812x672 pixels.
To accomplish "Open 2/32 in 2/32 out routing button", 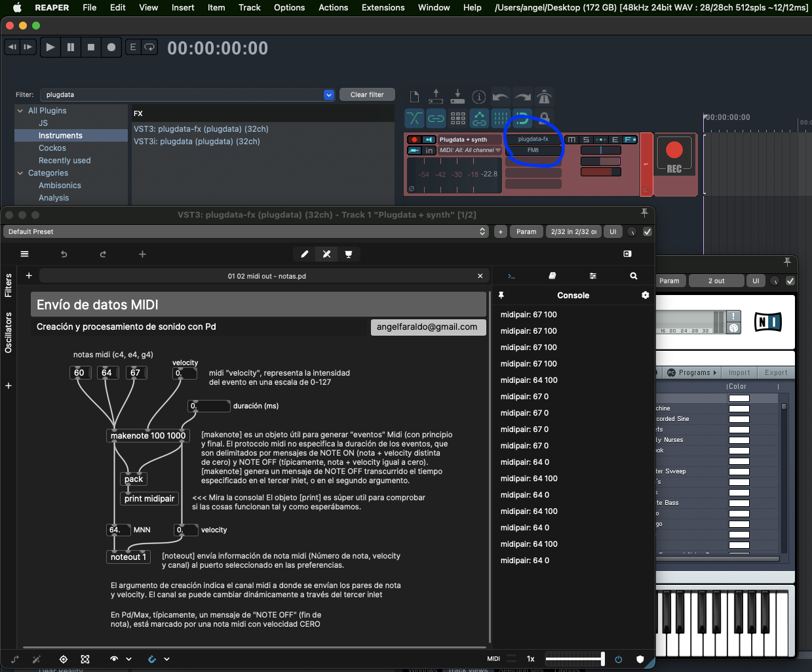I will [x=573, y=231].
